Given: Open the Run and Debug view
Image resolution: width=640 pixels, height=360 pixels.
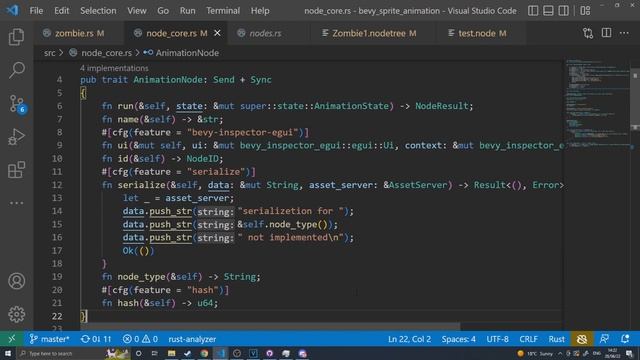Looking at the screenshot, I should pyautogui.click(x=16, y=137).
